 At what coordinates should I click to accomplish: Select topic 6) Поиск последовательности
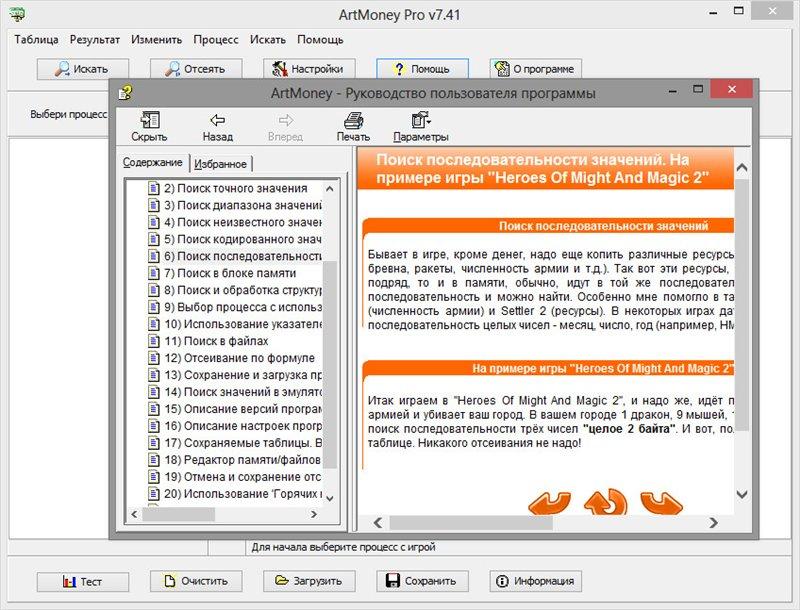[x=242, y=256]
